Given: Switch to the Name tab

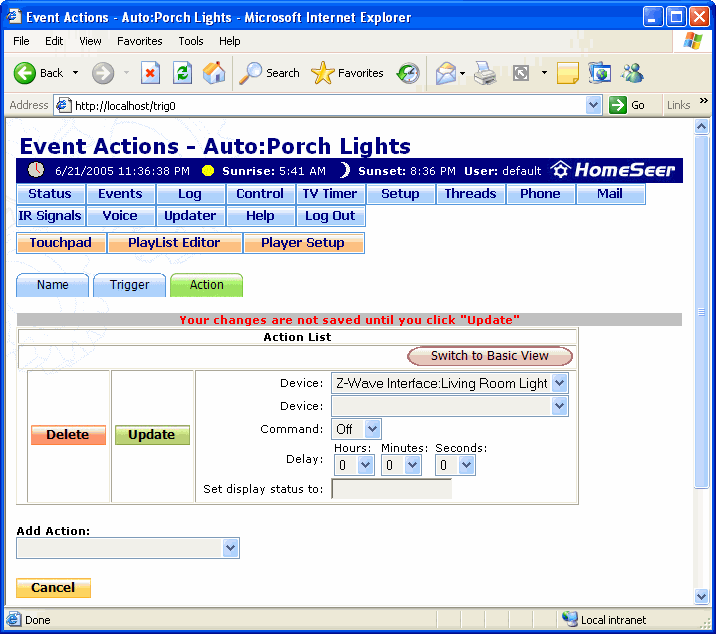Looking at the screenshot, I should [53, 285].
